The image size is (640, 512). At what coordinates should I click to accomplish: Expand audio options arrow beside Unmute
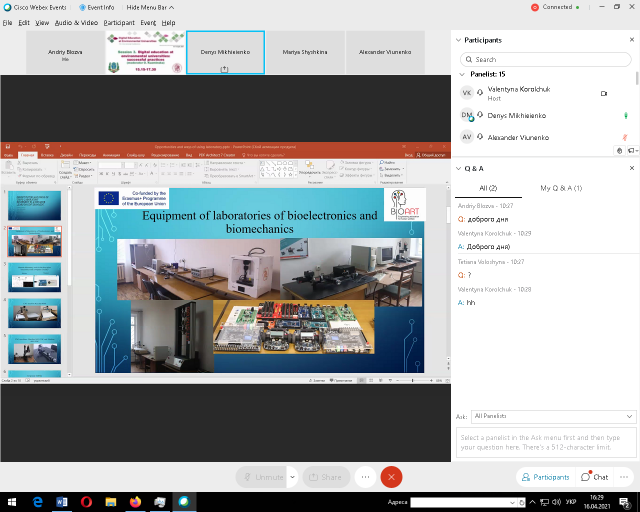(x=292, y=477)
